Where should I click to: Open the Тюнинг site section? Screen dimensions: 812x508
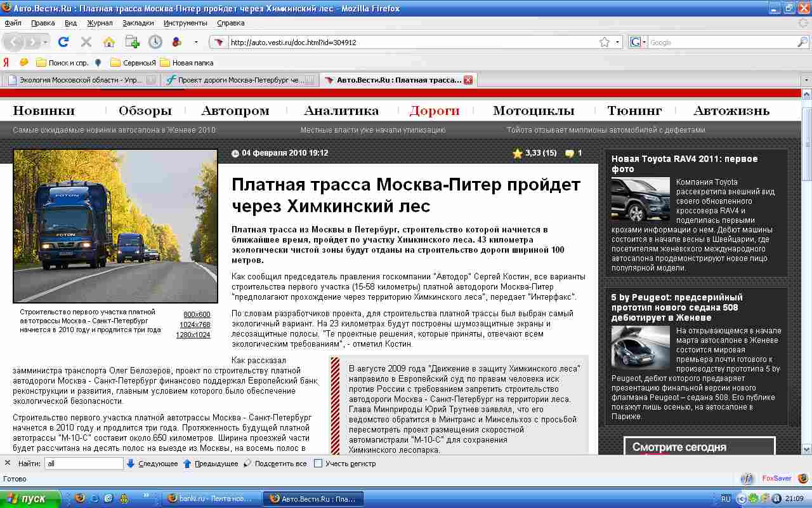pos(634,110)
